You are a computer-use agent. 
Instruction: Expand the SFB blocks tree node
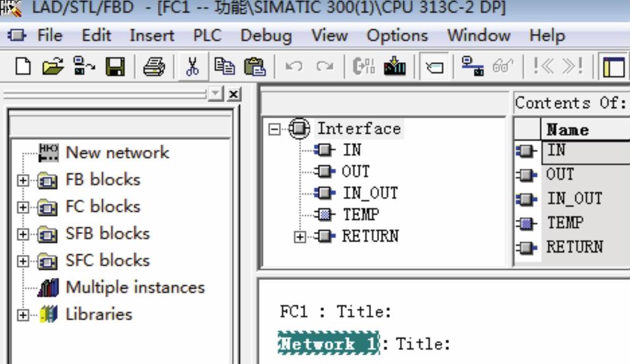23,234
